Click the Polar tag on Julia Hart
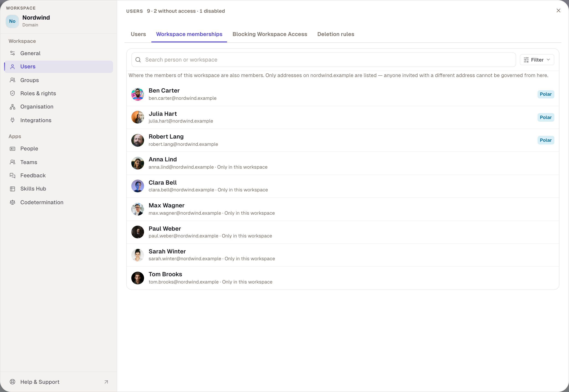Viewport: 569px width, 392px height. pos(546,117)
